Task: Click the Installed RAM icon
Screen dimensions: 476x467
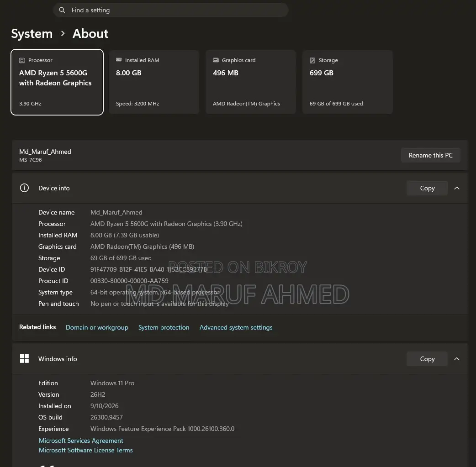Action: click(x=119, y=60)
